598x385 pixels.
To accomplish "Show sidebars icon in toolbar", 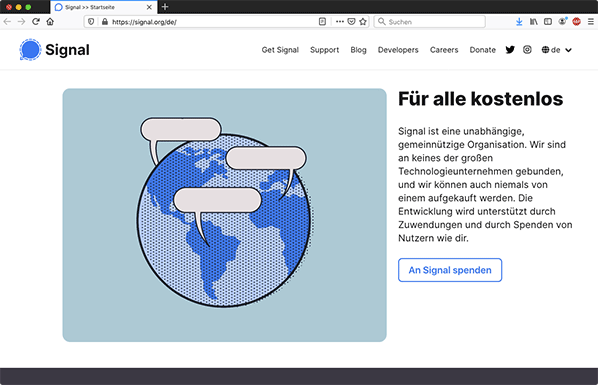I will (548, 22).
